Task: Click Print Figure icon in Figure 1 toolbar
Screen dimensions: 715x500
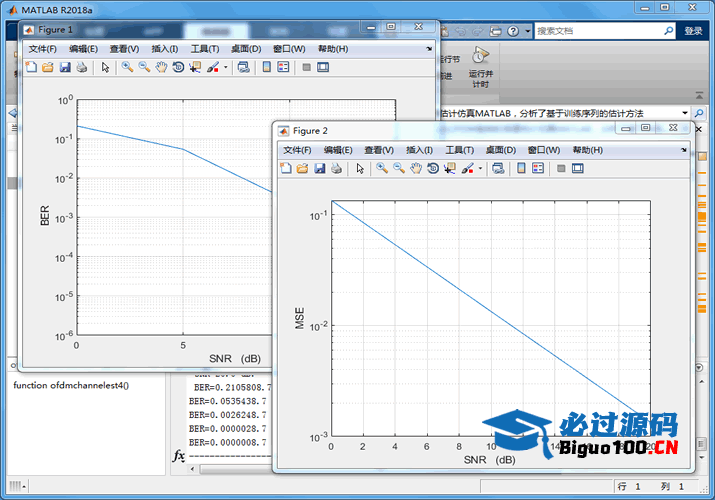Action: click(82, 67)
